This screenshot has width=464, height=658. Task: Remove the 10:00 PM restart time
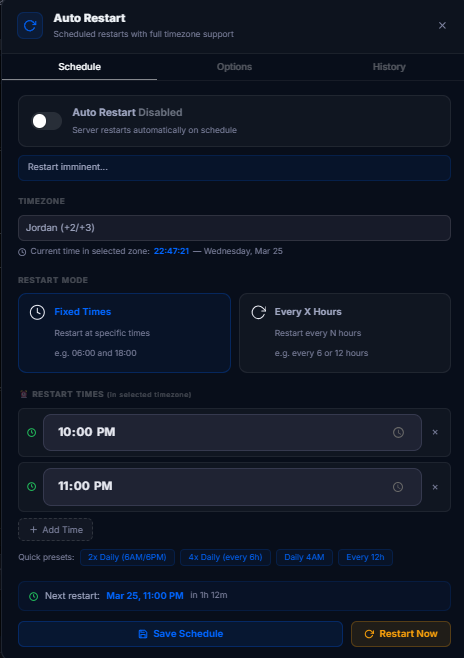point(435,432)
